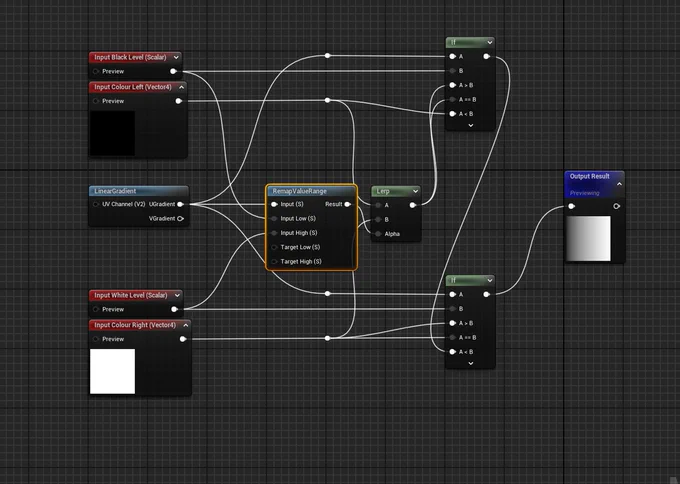
Task: Click the output pin of Input Black Level
Action: pyautogui.click(x=173, y=71)
